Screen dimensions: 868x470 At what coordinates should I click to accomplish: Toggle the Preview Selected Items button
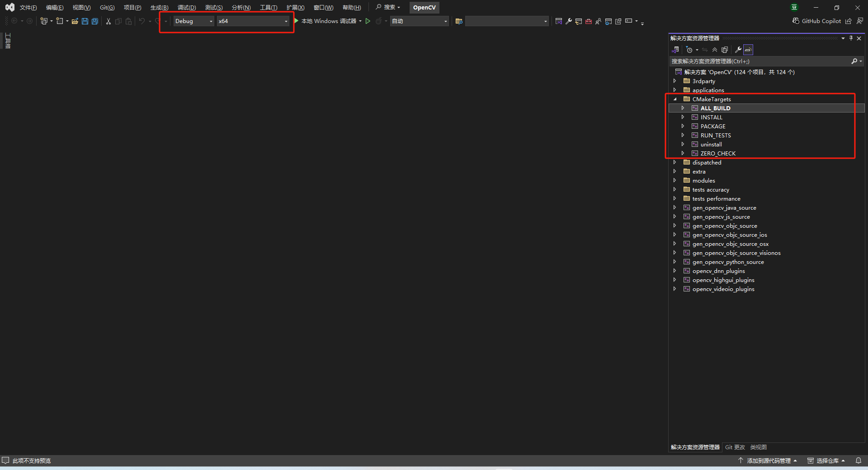[x=748, y=50]
